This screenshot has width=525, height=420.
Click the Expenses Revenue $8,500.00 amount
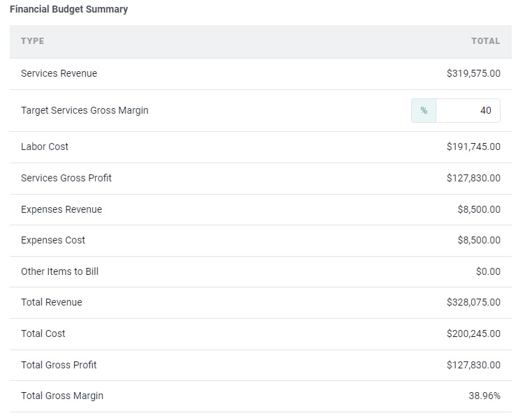coord(479,209)
